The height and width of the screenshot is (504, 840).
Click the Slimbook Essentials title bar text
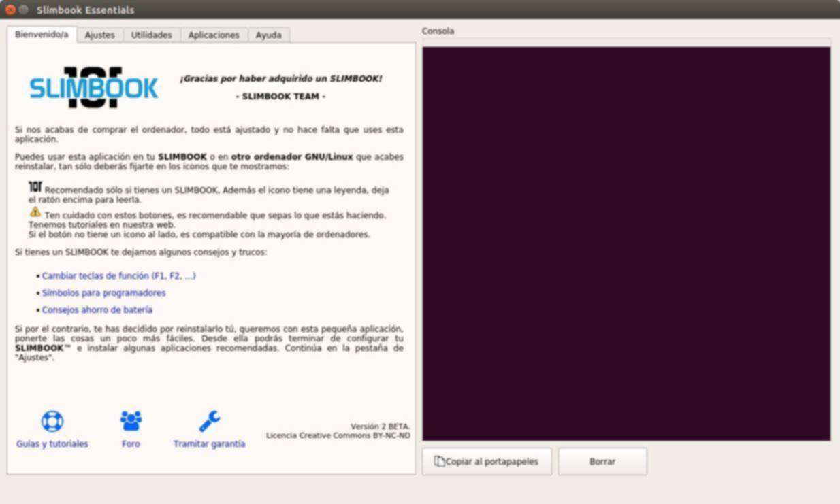pos(85,10)
